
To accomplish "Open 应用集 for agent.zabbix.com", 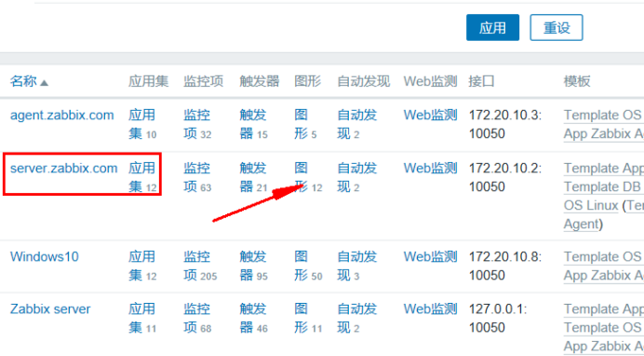I will click(x=142, y=124).
